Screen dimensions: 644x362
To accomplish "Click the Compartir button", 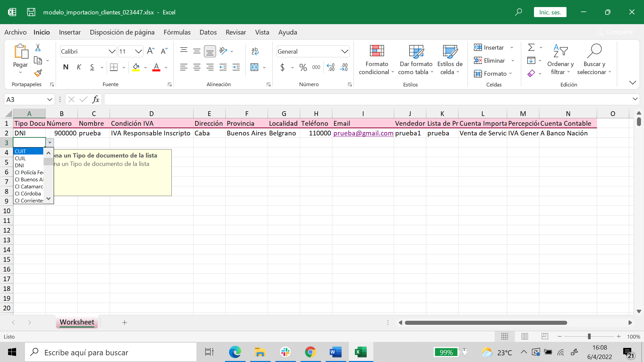I will [x=615, y=32].
